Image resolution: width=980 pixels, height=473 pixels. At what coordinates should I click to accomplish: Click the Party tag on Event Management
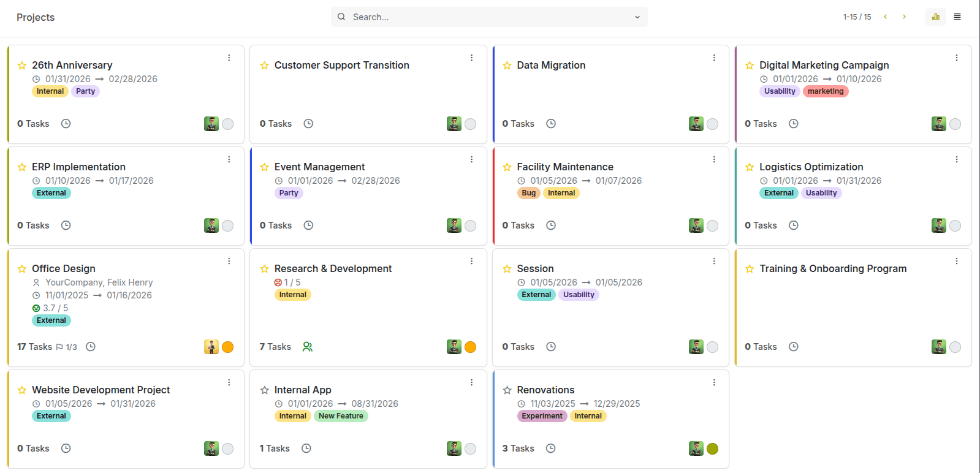(x=289, y=193)
